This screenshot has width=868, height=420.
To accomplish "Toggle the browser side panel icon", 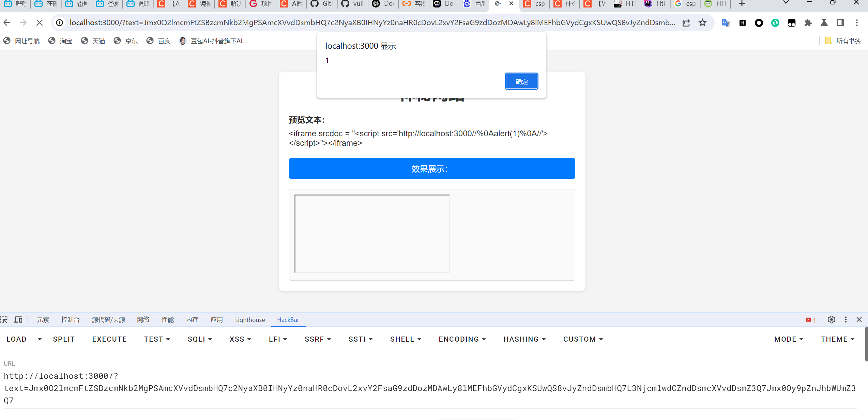I will click(x=840, y=23).
